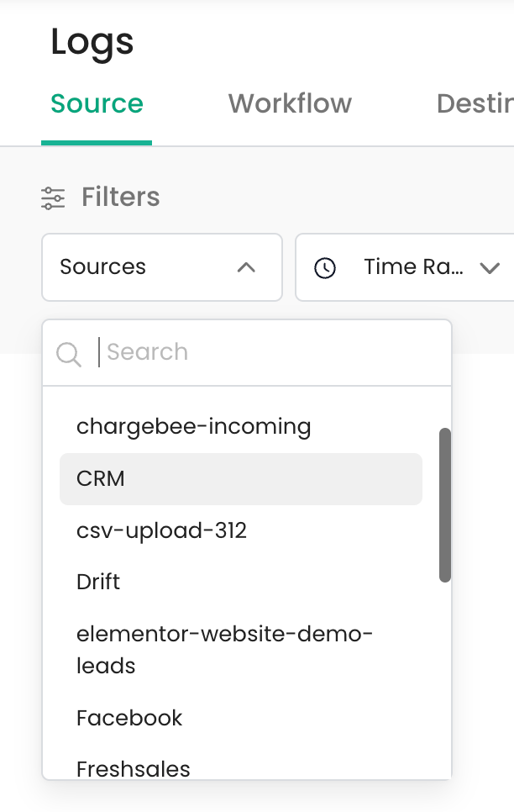This screenshot has width=514, height=812.
Task: Click the Filters label
Action: (121, 198)
